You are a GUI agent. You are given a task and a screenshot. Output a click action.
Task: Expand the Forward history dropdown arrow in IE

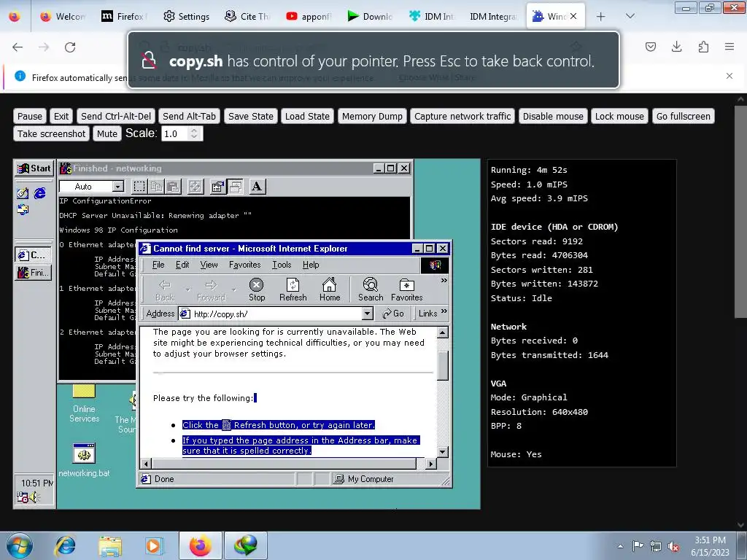pyautogui.click(x=233, y=289)
